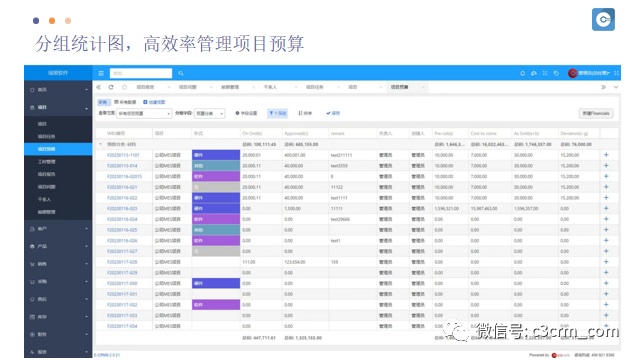This screenshot has height=360, width=640.
Task: Open the 查看范围 view scope dropdown
Action: click(144, 113)
